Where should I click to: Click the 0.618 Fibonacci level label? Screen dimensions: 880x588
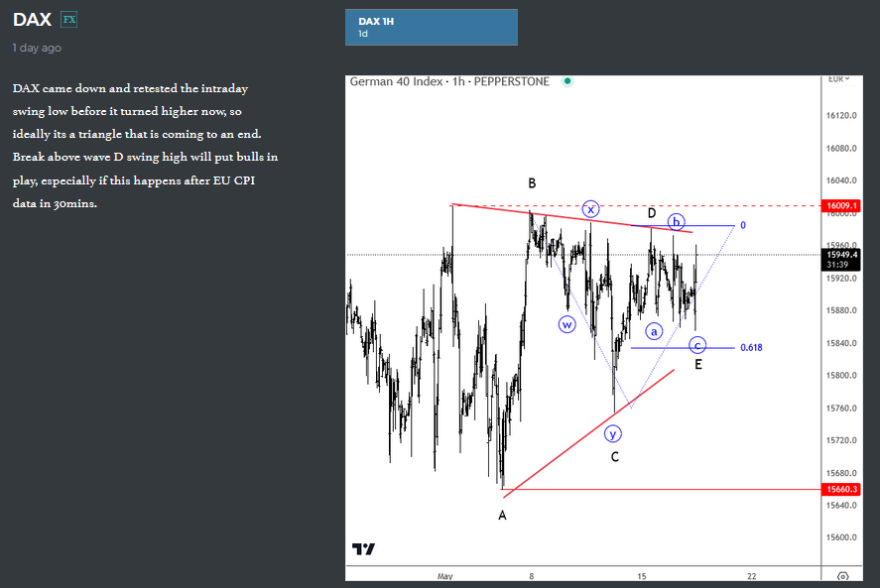pyautogui.click(x=751, y=347)
